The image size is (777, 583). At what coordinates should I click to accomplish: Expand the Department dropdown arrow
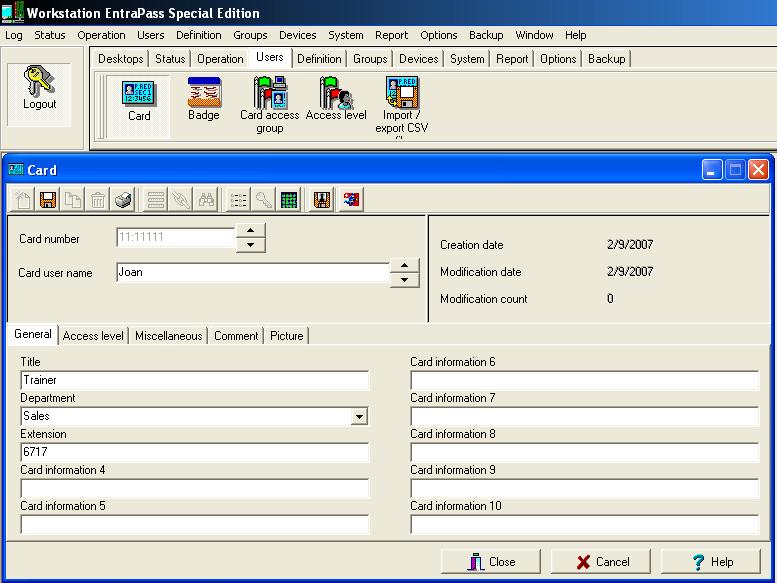point(359,417)
